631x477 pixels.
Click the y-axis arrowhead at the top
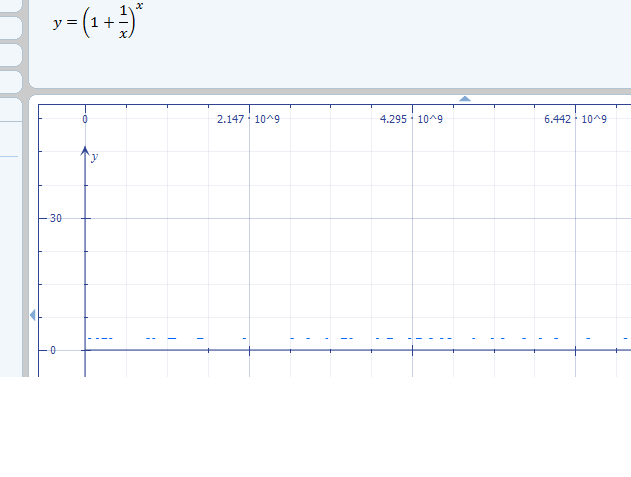coord(85,152)
